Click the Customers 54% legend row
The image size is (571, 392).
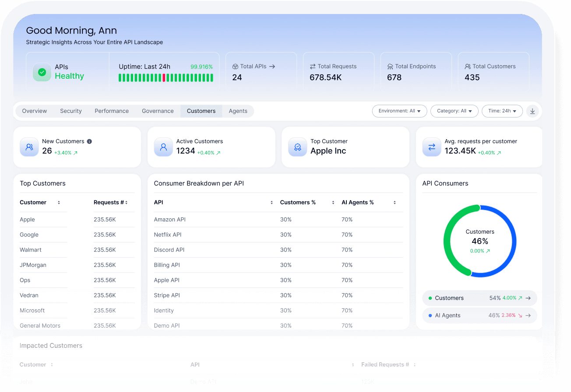click(x=479, y=298)
